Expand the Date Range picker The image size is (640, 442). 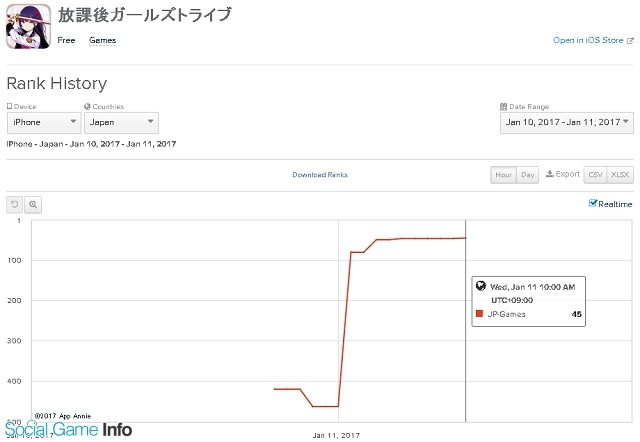tap(566, 122)
